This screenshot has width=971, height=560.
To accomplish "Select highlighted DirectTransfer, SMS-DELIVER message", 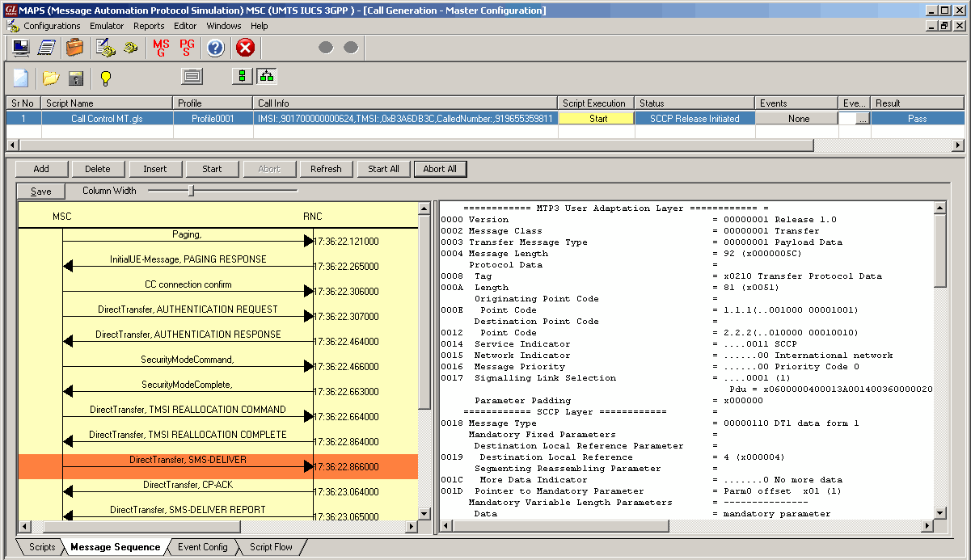I will click(218, 466).
